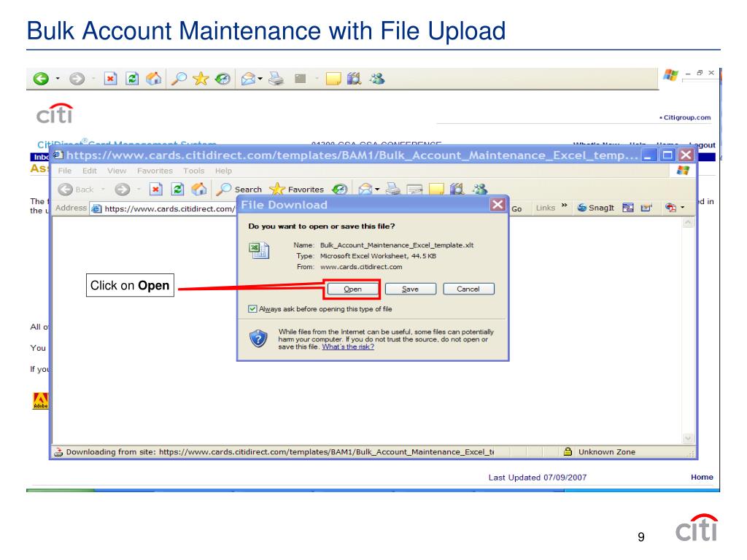Click History icon in outer browser toolbar

pos(222,79)
